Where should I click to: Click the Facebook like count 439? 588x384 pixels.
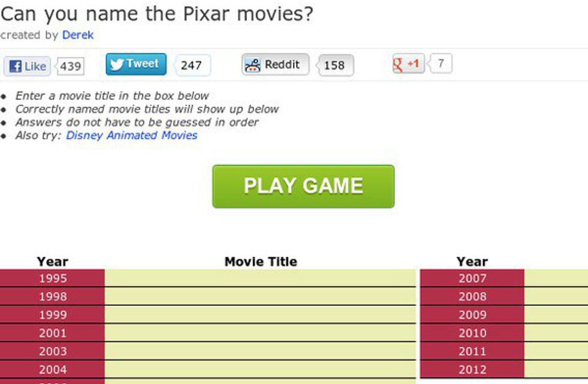(71, 66)
